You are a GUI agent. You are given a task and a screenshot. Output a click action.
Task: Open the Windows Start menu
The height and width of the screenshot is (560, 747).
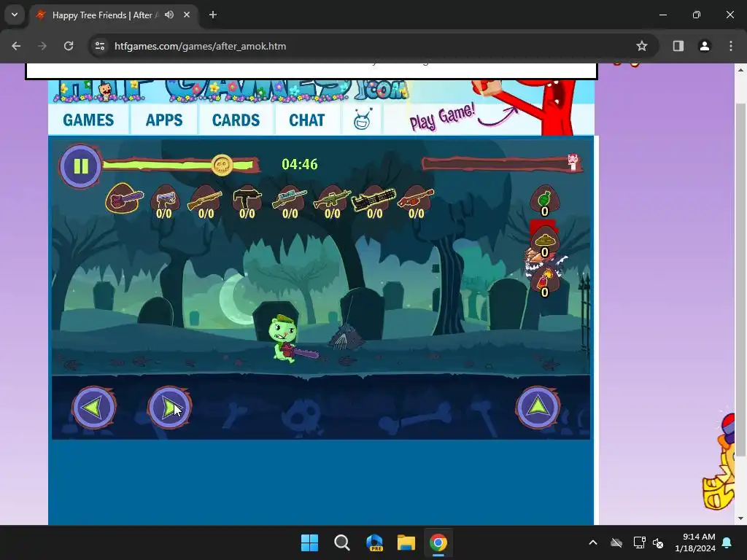(309, 542)
